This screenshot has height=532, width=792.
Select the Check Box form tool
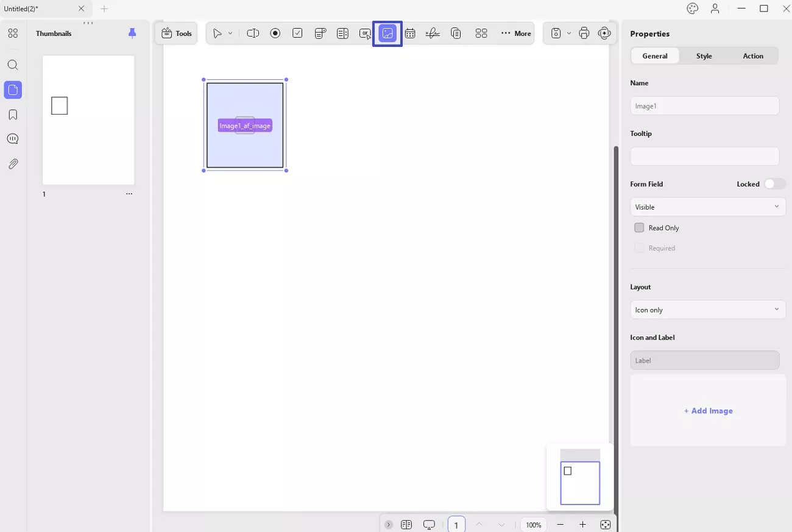(x=297, y=34)
